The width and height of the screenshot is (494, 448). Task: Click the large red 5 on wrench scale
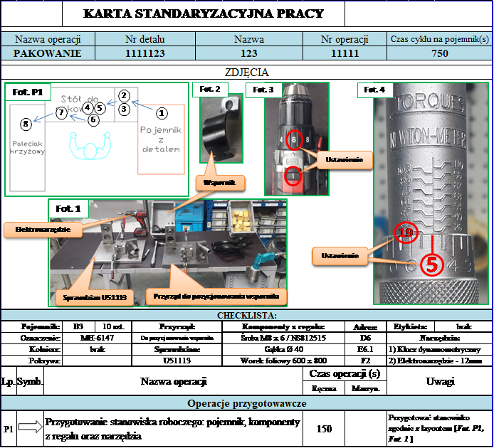click(433, 264)
